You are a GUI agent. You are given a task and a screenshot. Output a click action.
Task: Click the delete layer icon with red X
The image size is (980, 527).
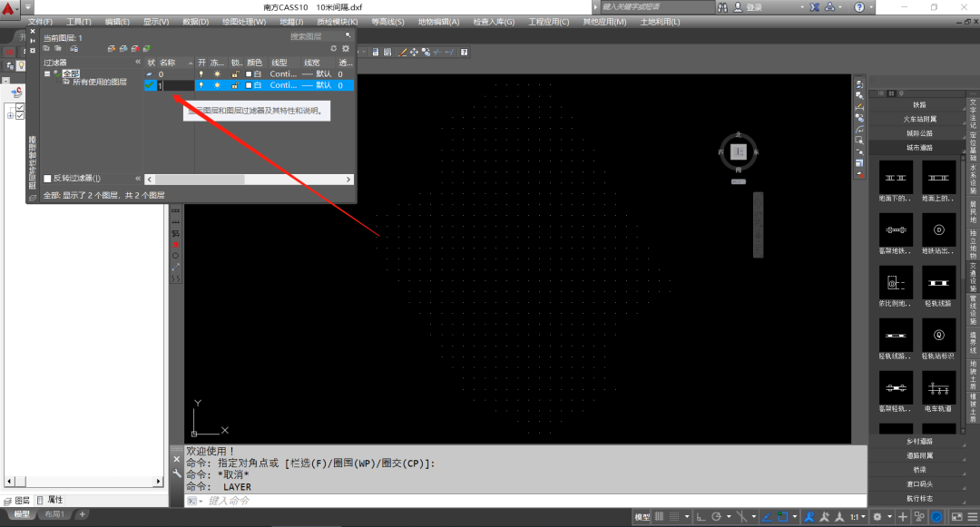[135, 49]
